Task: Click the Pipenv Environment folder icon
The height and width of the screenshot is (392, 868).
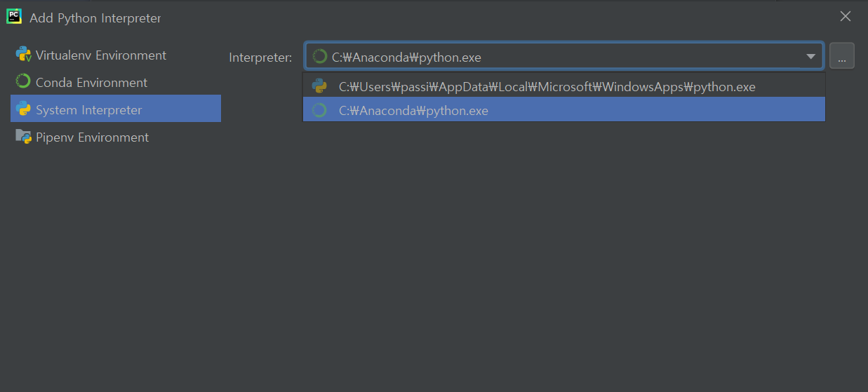Action: (x=23, y=137)
